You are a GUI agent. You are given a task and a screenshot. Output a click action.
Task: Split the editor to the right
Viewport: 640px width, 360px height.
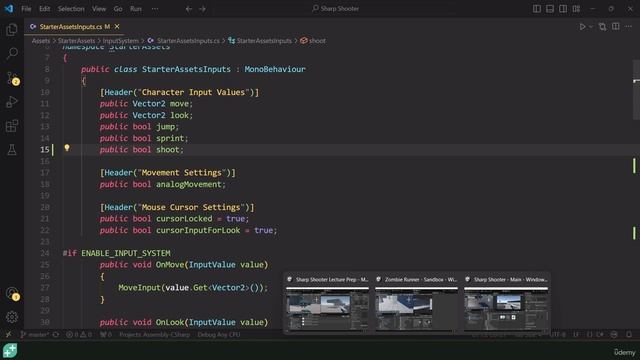point(616,27)
